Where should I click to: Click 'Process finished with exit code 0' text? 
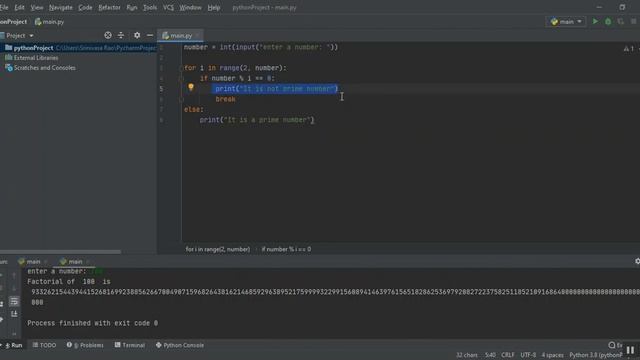coord(93,323)
